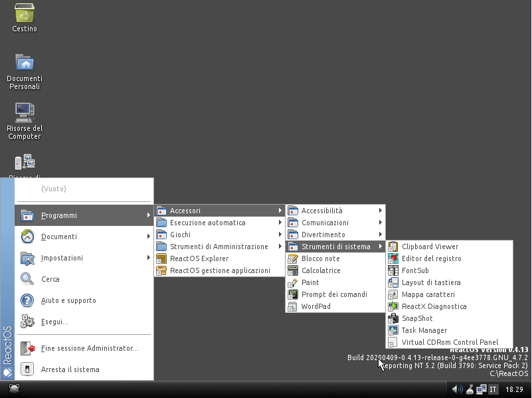Open Prompt dei comandi
The width and height of the screenshot is (532, 398).
333,294
